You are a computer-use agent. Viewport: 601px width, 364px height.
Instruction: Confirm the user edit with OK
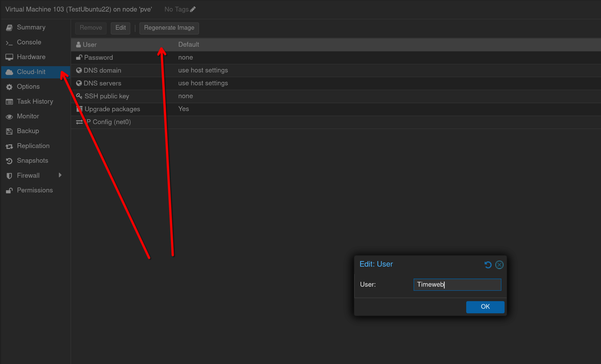(485, 307)
